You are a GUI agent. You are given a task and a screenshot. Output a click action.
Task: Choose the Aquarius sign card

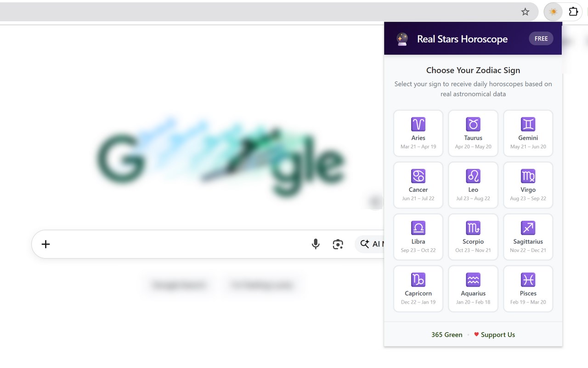(473, 289)
